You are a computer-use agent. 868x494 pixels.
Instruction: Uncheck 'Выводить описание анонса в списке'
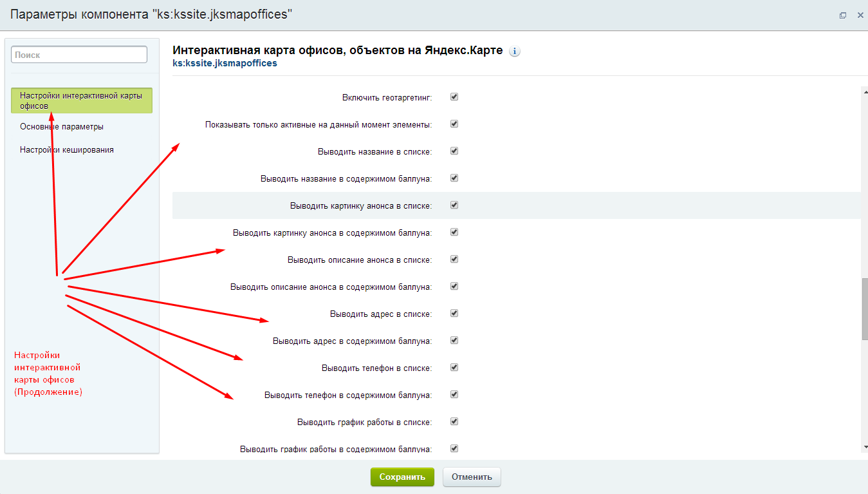454,260
